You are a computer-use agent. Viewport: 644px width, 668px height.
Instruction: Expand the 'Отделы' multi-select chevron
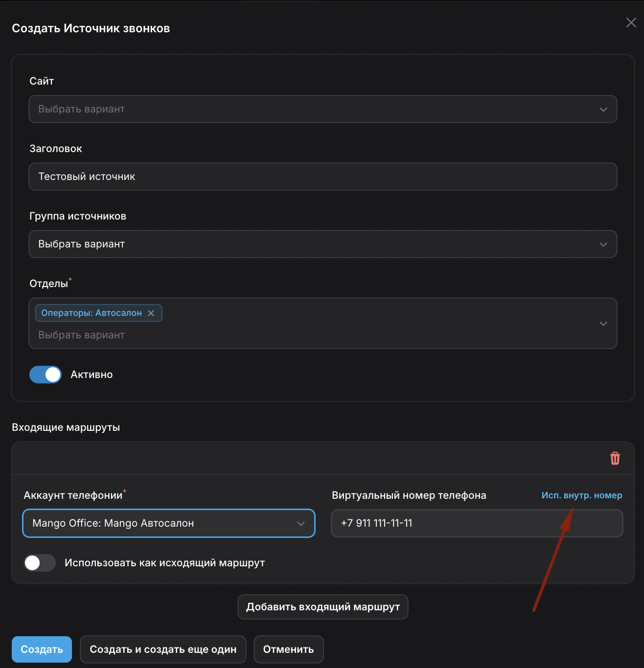(x=603, y=323)
